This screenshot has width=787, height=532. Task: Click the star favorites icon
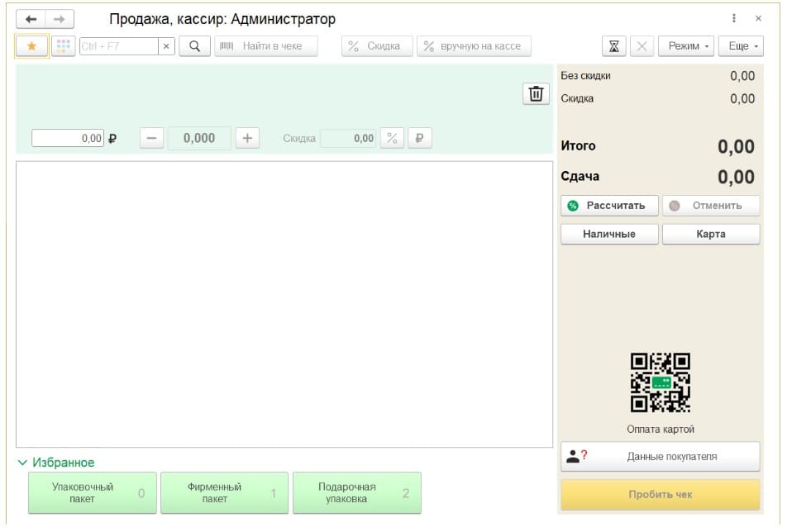point(32,46)
